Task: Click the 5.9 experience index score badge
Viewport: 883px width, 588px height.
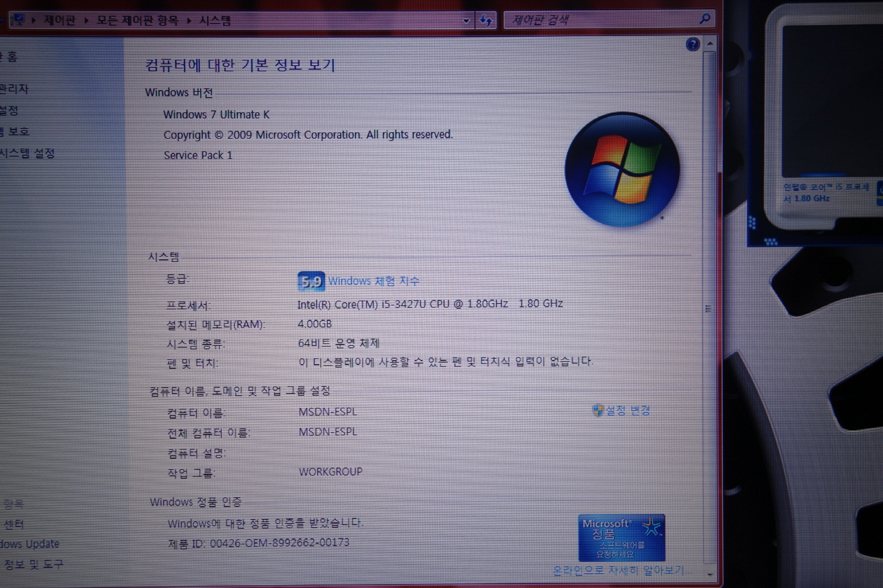Action: (x=311, y=281)
